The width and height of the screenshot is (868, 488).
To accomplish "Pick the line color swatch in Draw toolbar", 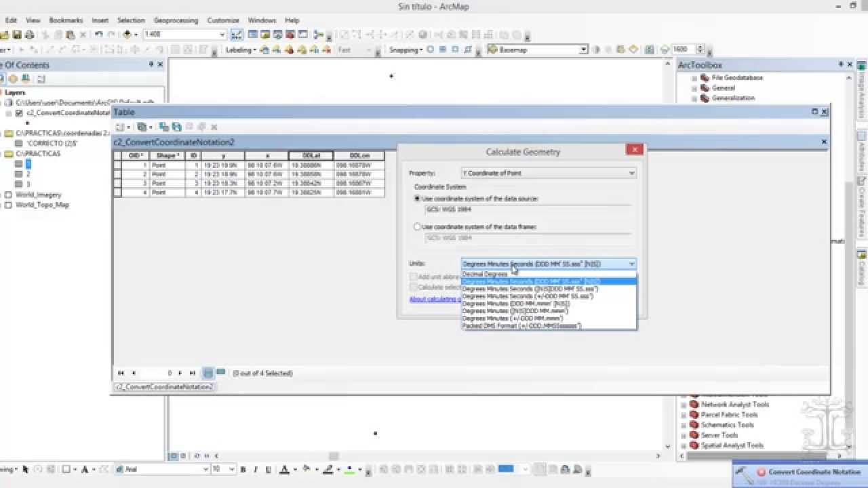I will tap(328, 469).
